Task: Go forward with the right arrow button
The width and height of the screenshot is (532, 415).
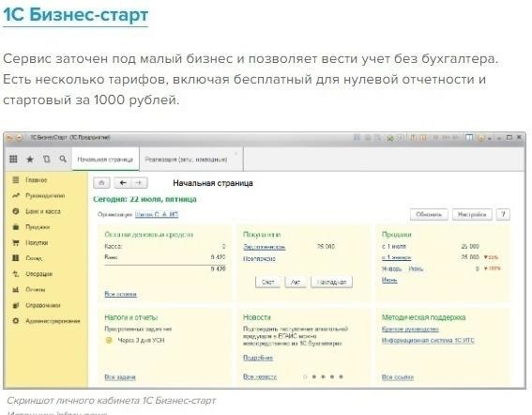Action: pos(139,183)
